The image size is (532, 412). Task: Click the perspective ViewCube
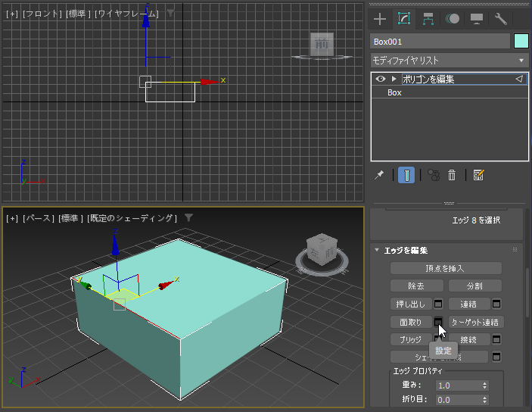(322, 250)
